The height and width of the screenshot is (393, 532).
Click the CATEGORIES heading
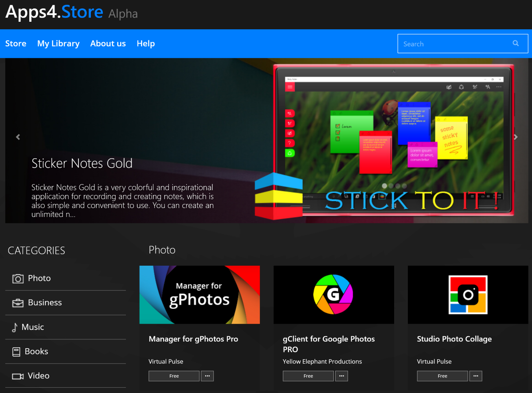(x=36, y=251)
